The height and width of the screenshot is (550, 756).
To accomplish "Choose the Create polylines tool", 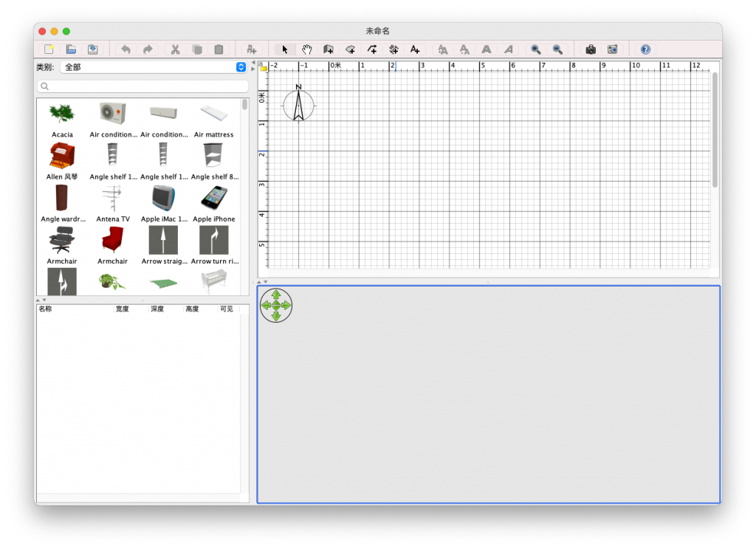I will pos(372,49).
